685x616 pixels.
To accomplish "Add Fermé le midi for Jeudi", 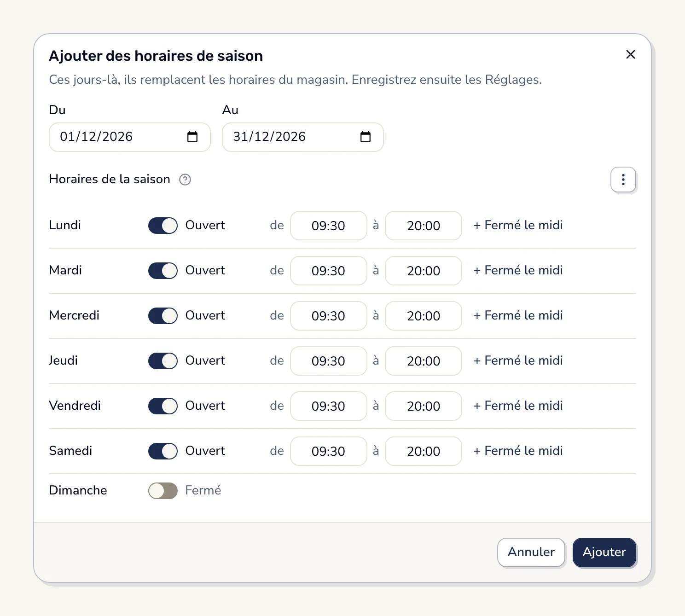I will pyautogui.click(x=518, y=360).
